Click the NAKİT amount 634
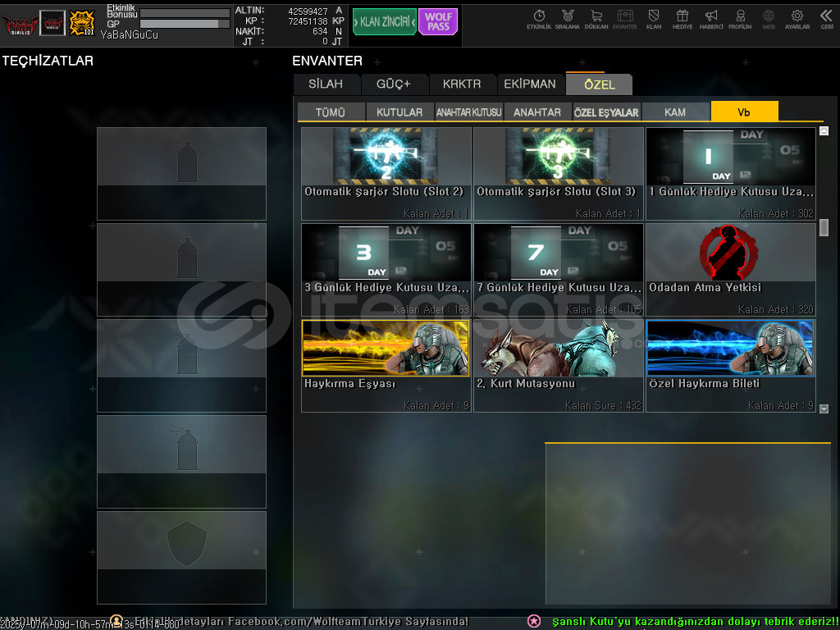Viewport: 840px width, 630px height. [321, 31]
